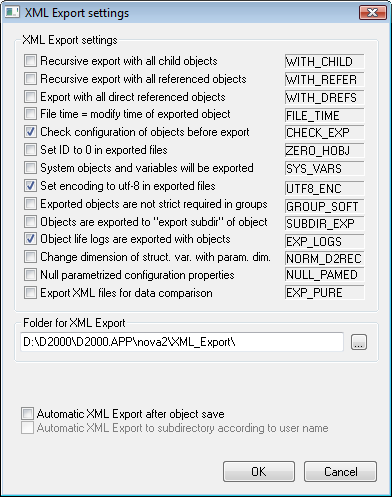Click the WITH_CHILD parameter field
This screenshot has width=392, height=497.
tap(324, 62)
